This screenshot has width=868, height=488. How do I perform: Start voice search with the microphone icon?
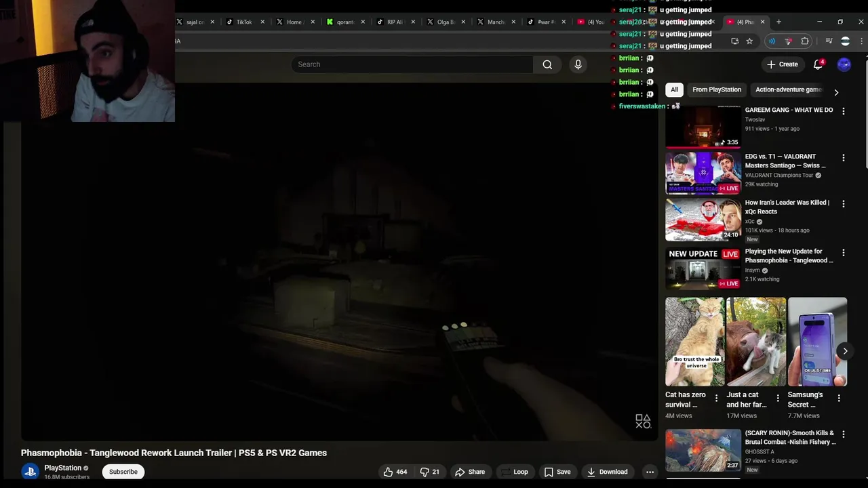tap(578, 64)
